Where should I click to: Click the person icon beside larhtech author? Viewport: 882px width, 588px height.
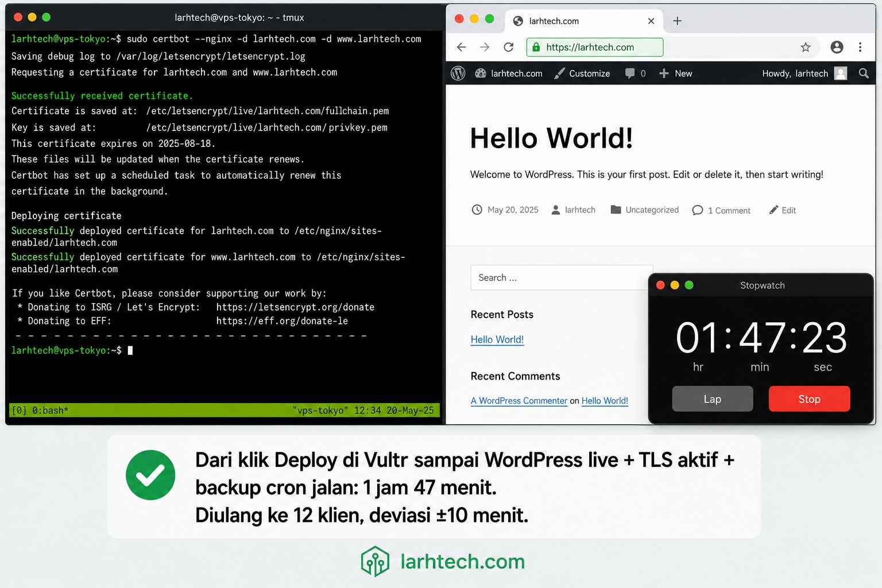click(556, 210)
